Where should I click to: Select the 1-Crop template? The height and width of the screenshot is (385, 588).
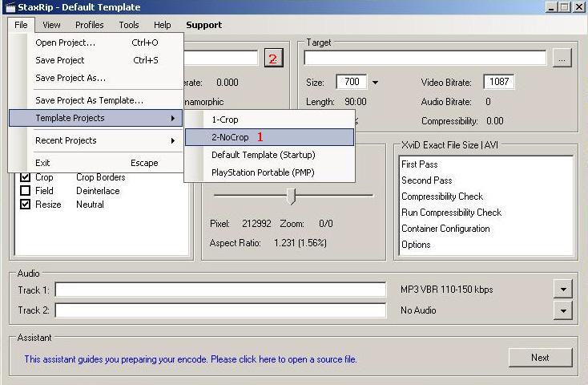coord(269,120)
